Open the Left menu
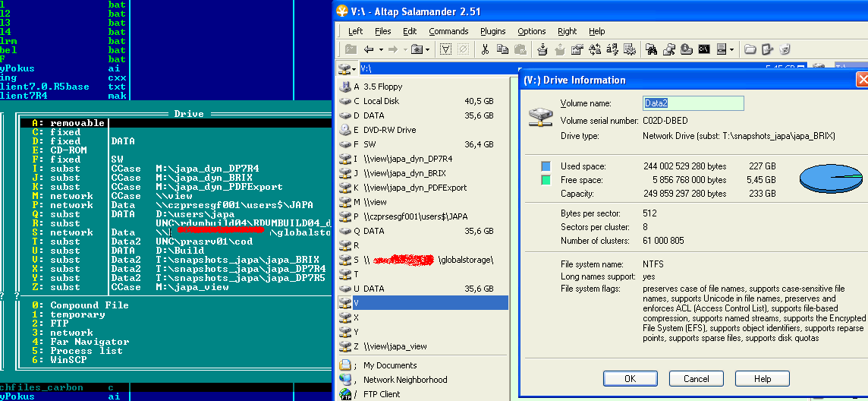 [x=355, y=31]
